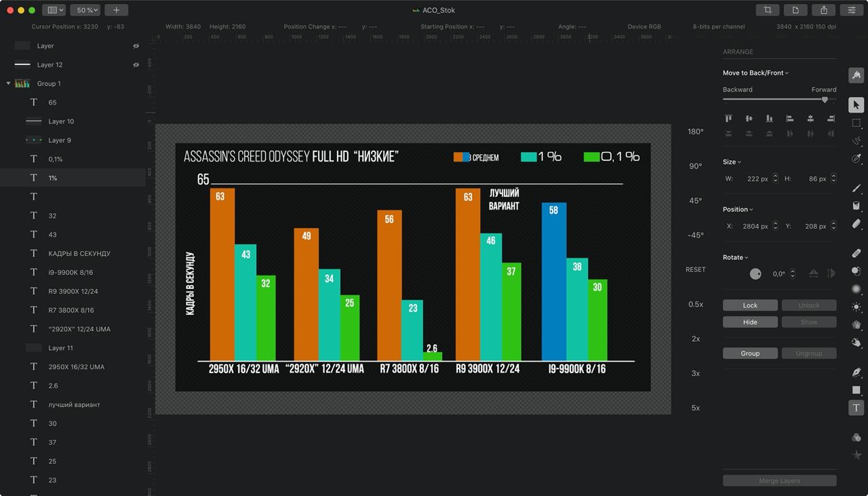Select Layer 11 in layers list
The height and width of the screenshot is (496, 868).
[x=73, y=348]
